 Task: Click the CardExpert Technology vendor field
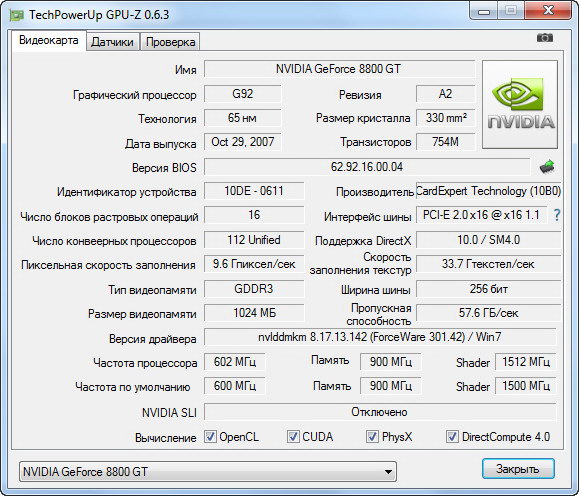tap(489, 191)
